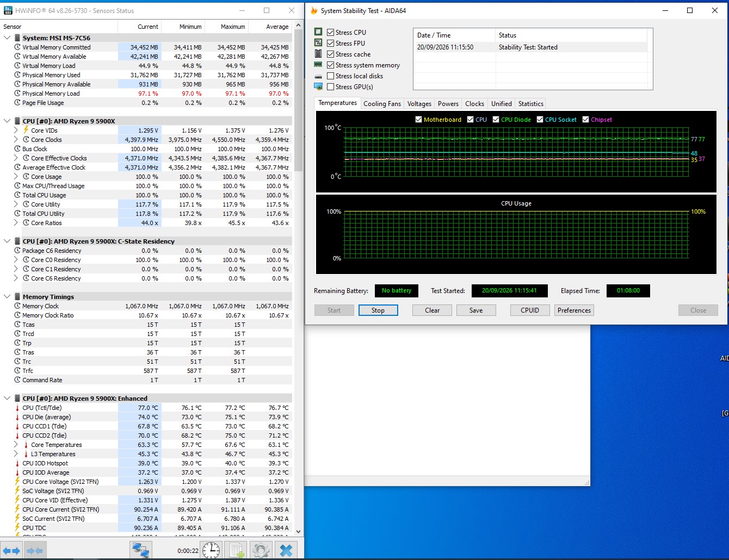Screen dimensions: 729x560
Task: Click the Clear button in AIDA64
Action: (433, 310)
